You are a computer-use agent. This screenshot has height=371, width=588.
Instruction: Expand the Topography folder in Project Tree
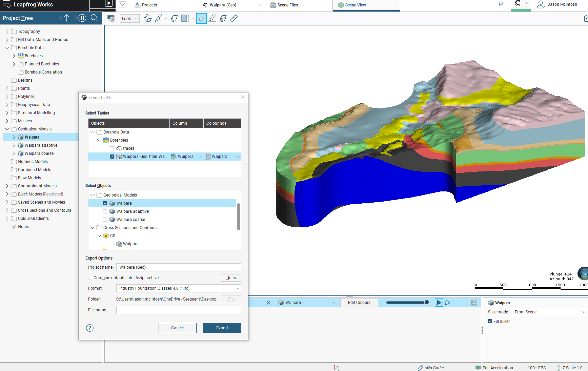click(7, 32)
